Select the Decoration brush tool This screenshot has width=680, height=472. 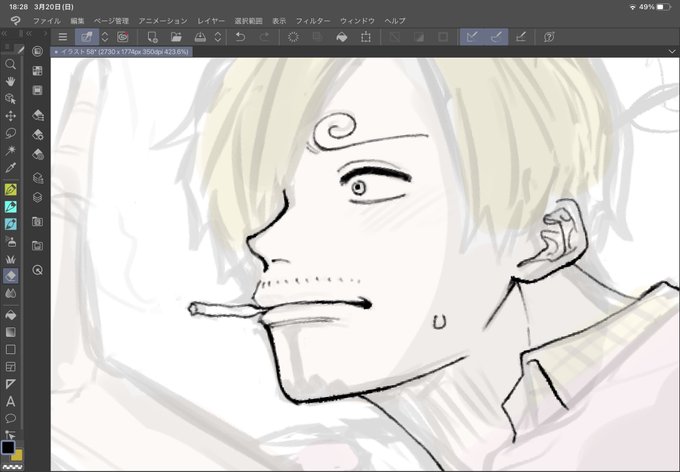tap(10, 259)
